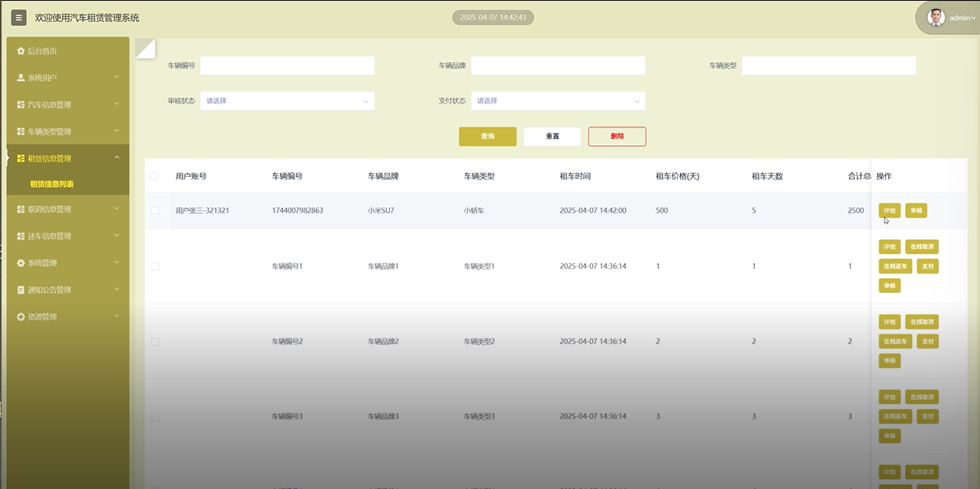980x489 pixels.
Task: Expand the 车辆类型管理 menu chevron
Action: point(117,130)
